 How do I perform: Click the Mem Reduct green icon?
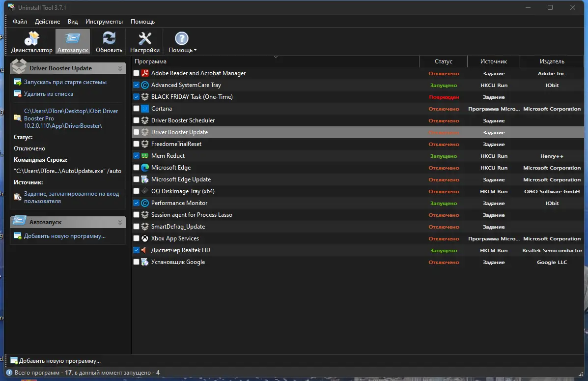[145, 156]
